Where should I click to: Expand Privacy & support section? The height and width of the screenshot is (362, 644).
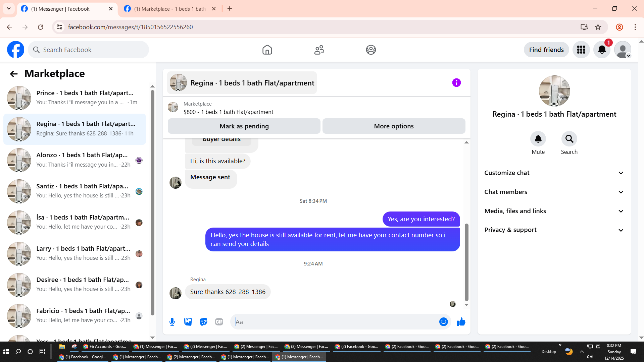coord(554,230)
